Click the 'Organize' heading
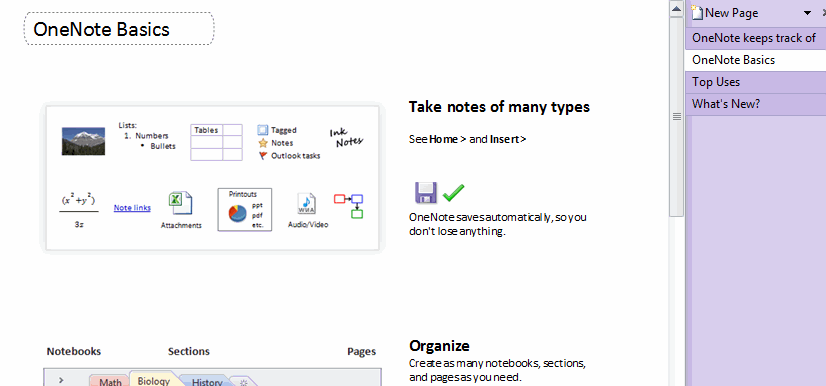 [439, 346]
